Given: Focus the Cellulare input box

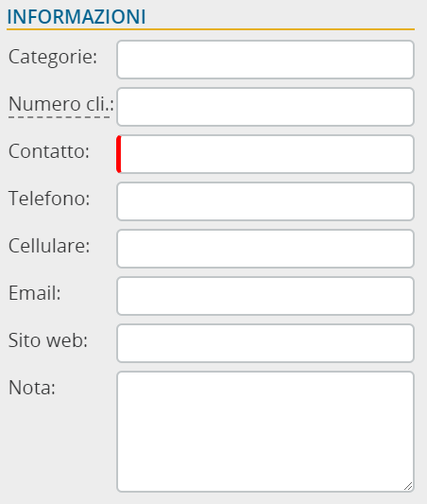Looking at the screenshot, I should [265, 249].
